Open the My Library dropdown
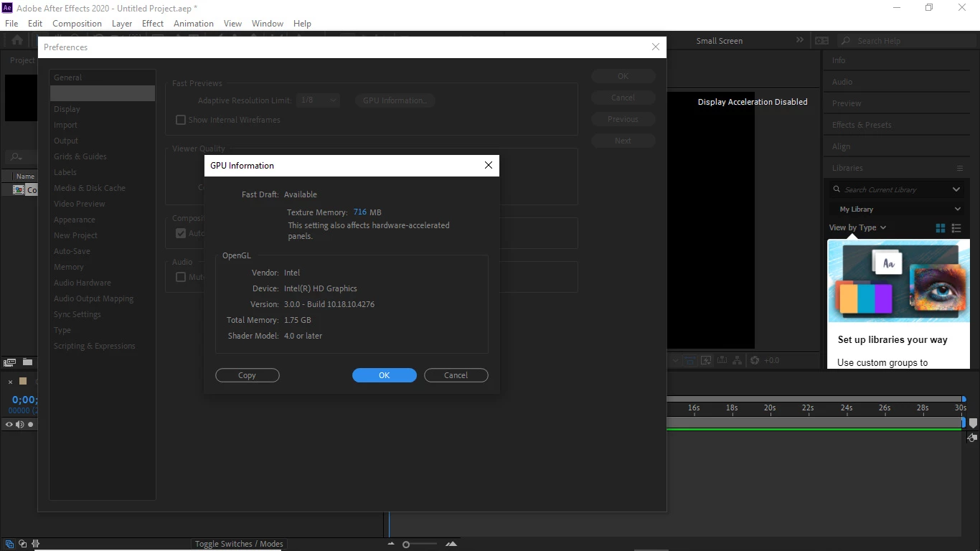Image resolution: width=980 pixels, height=551 pixels. pyautogui.click(x=900, y=209)
